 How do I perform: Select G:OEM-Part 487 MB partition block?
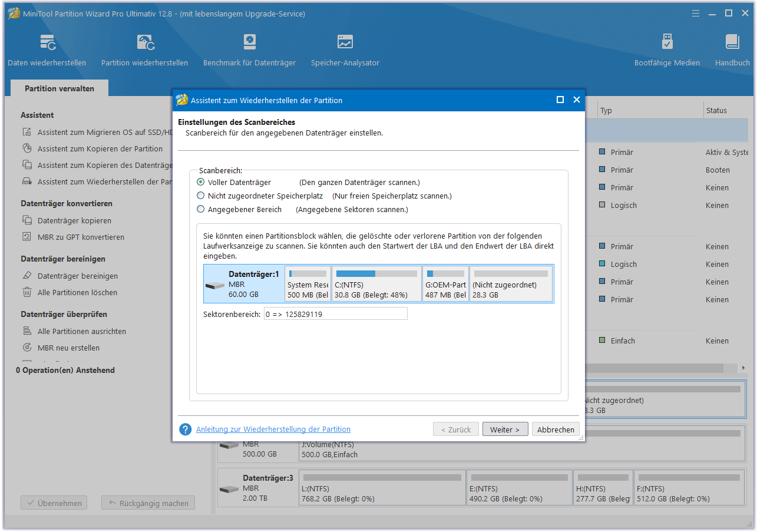(x=446, y=283)
